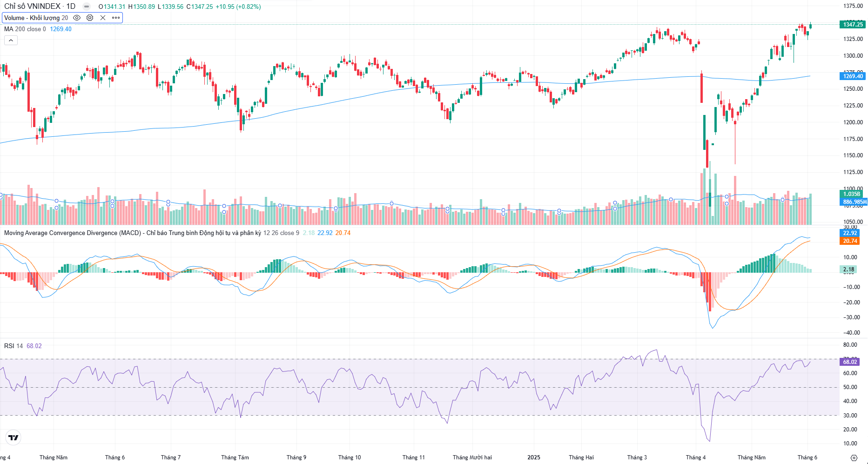Click the volume label 1.035B
Viewport: 868px width, 464px height.
pyautogui.click(x=852, y=194)
